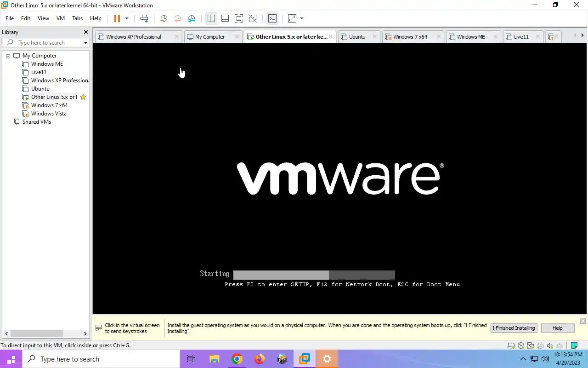Click the hard disk device status icon
This screenshot has height=368, width=588.
511,346
